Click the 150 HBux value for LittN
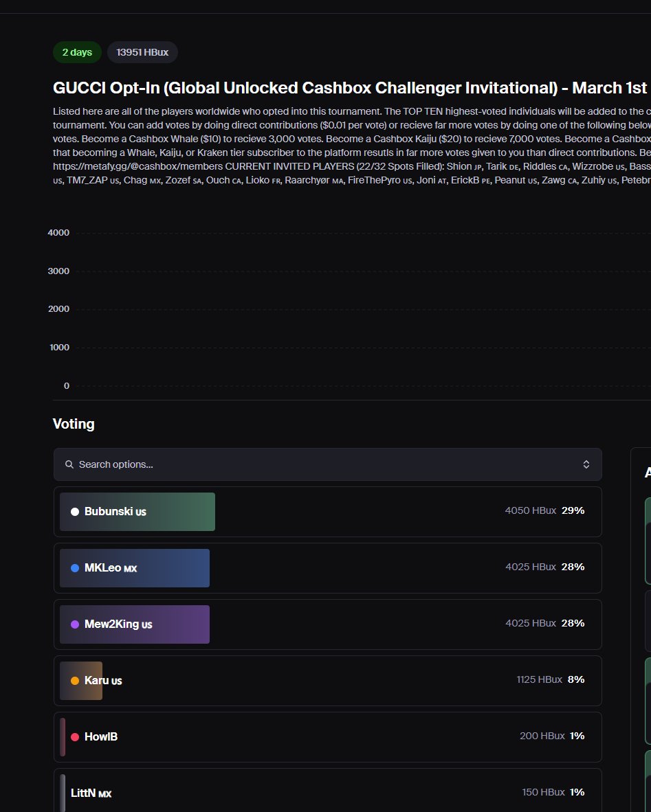The width and height of the screenshot is (651, 812). coord(544,792)
